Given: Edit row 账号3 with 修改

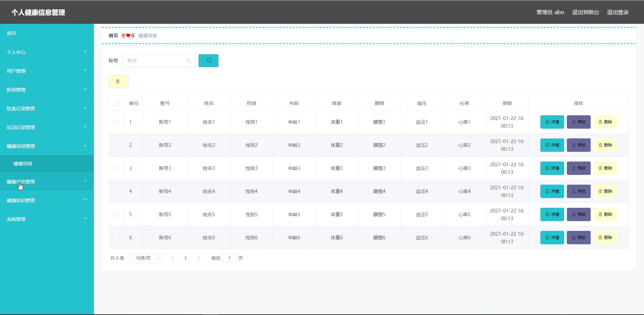Looking at the screenshot, I should point(579,168).
